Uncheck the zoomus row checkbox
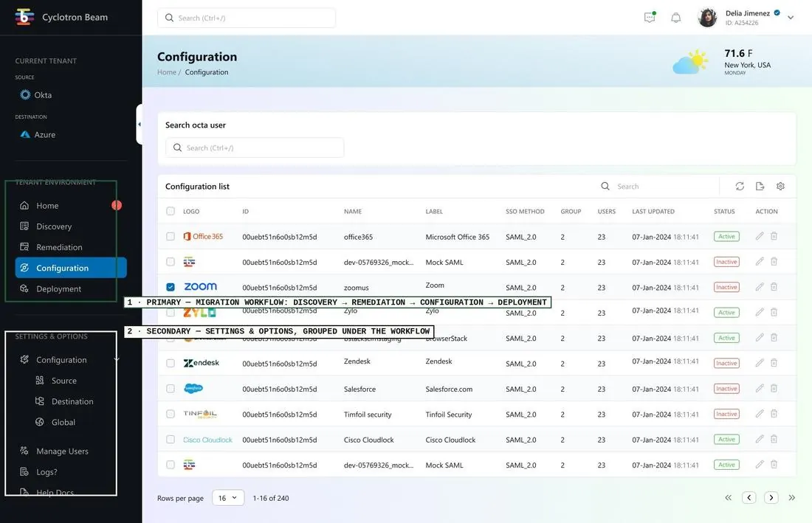 pos(171,287)
